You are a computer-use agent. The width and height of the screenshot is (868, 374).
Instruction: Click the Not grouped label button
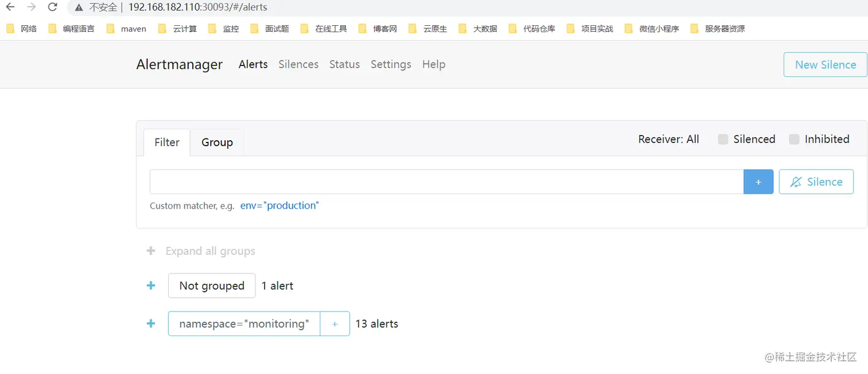click(212, 286)
